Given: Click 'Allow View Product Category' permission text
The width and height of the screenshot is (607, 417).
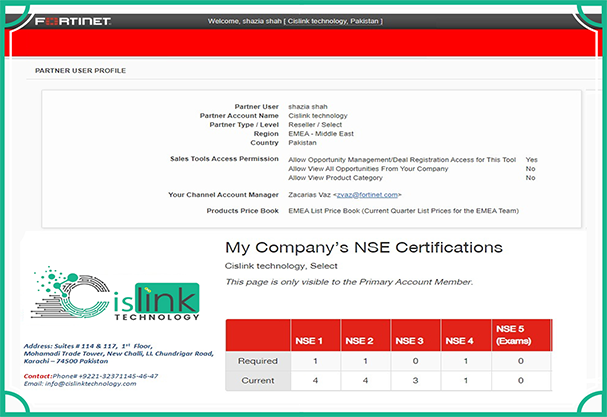Looking at the screenshot, I should click(335, 178).
